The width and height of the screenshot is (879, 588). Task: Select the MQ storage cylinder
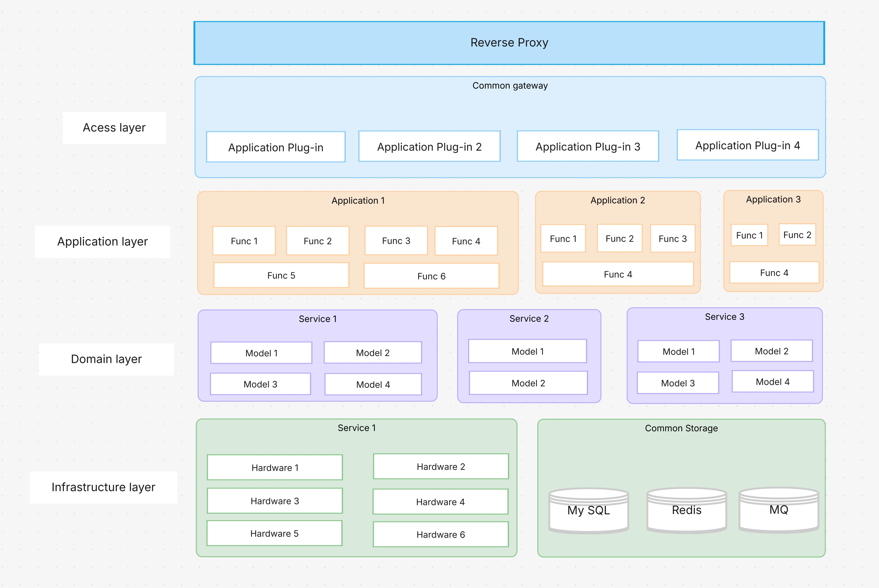click(778, 510)
